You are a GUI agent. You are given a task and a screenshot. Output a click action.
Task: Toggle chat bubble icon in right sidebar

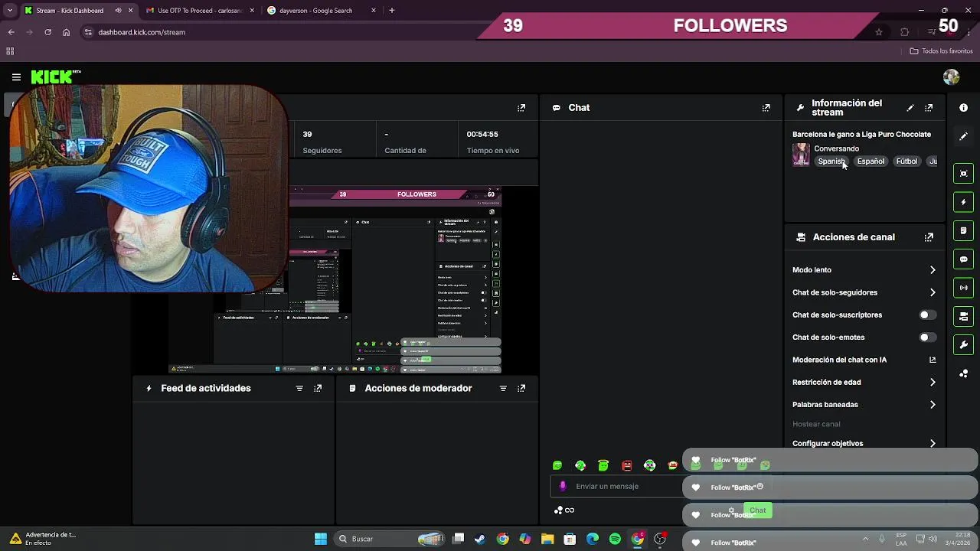(x=963, y=259)
